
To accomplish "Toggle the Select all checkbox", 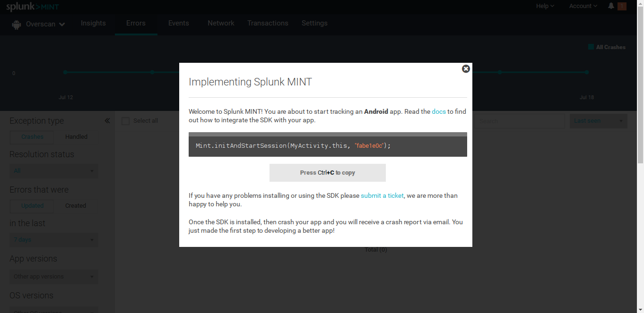I will point(125,121).
